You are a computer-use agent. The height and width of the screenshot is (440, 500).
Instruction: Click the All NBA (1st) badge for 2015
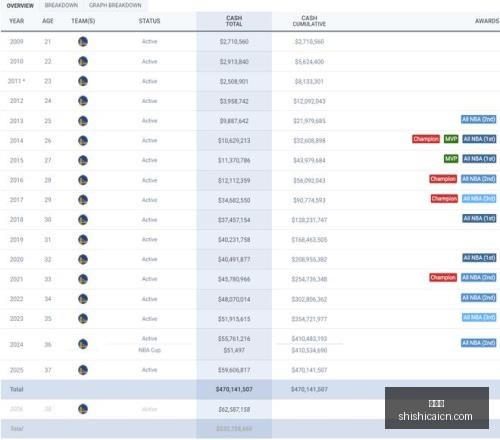click(479, 159)
